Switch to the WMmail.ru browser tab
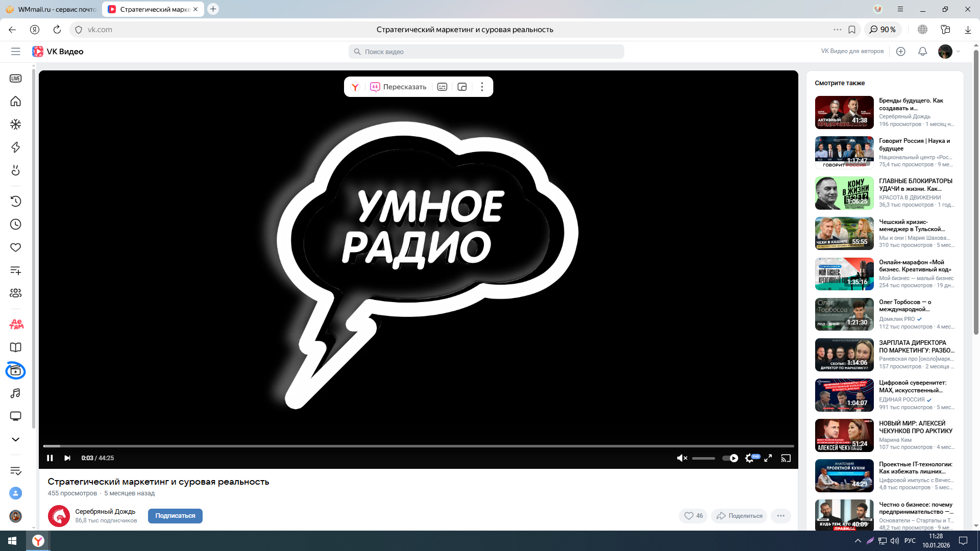Screen dimensions: 980x551 [51, 9]
